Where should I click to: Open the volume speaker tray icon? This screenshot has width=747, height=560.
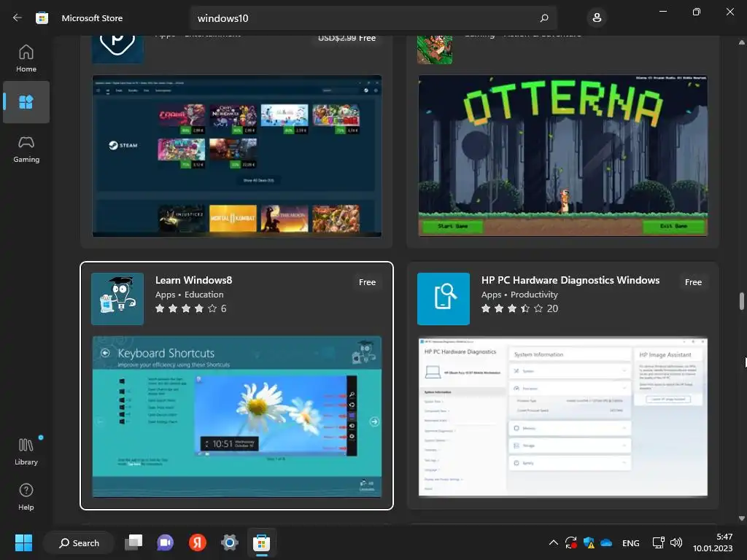click(x=676, y=542)
